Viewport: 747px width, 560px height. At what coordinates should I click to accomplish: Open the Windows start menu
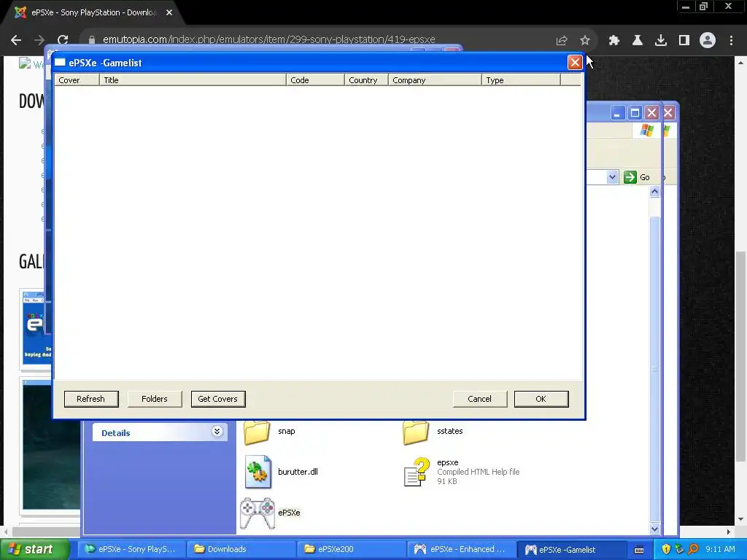(34, 549)
